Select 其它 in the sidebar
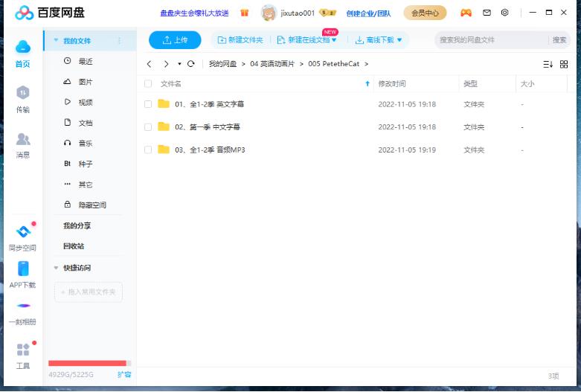The height and width of the screenshot is (392, 581). (86, 184)
